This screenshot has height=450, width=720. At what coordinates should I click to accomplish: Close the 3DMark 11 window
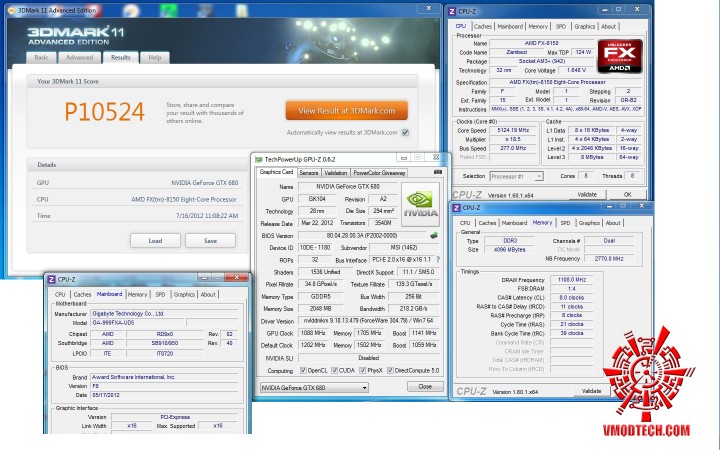(428, 8)
